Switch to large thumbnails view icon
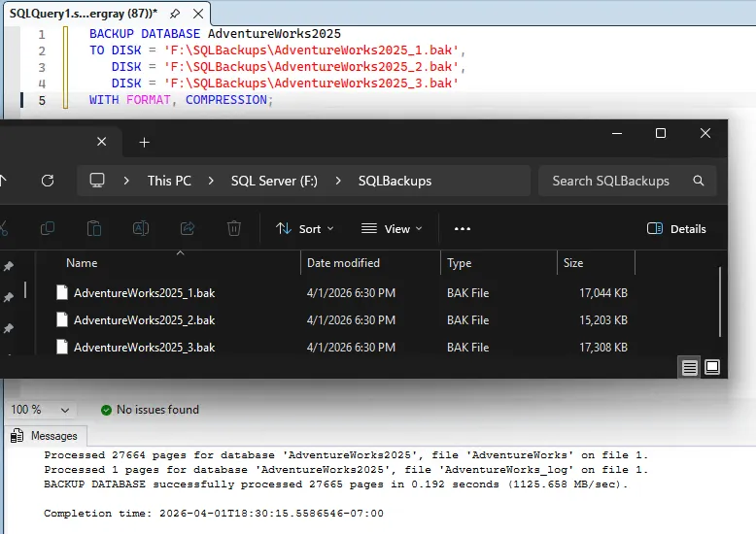Viewport: 756px width, 534px height. pos(712,367)
